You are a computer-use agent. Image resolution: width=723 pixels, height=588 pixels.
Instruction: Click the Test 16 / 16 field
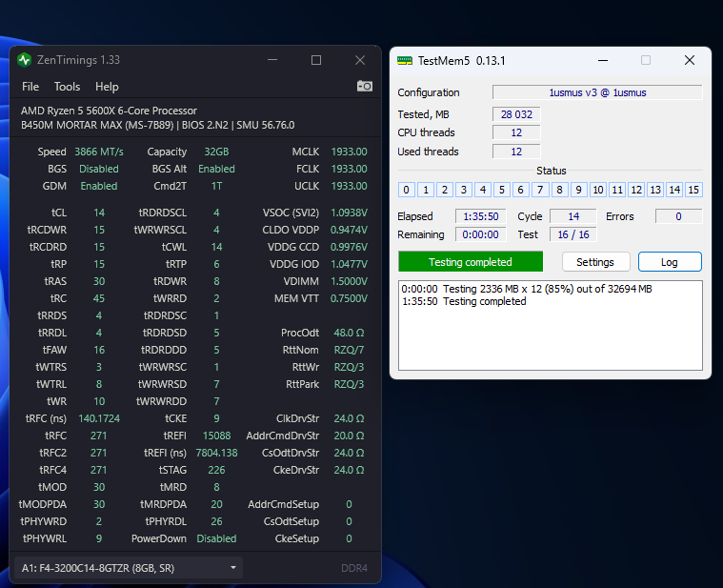coord(573,234)
